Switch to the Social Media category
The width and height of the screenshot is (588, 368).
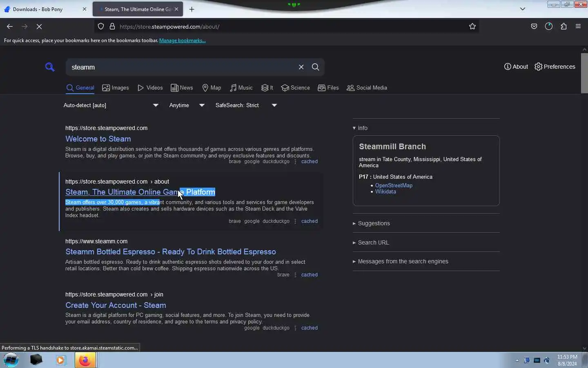(367, 88)
